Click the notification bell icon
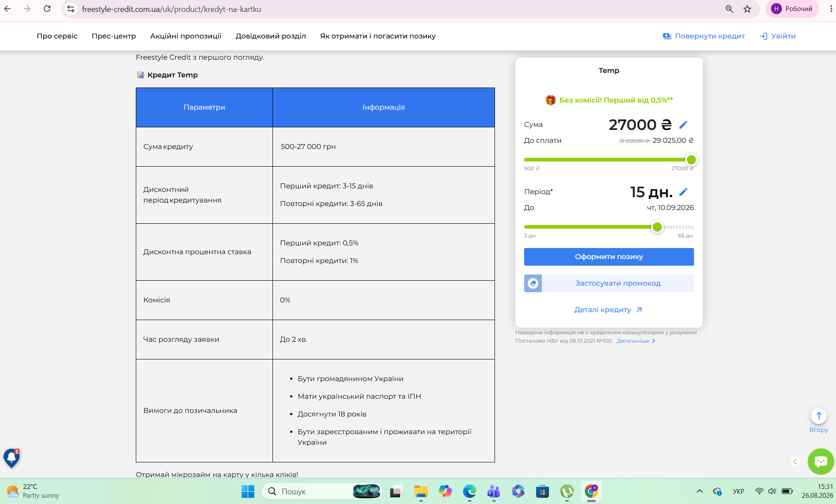This screenshot has width=836, height=504. [x=12, y=458]
